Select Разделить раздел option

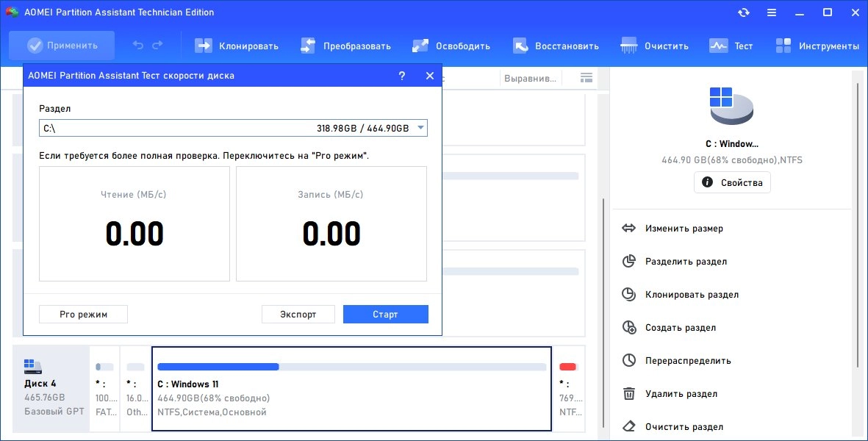click(685, 261)
